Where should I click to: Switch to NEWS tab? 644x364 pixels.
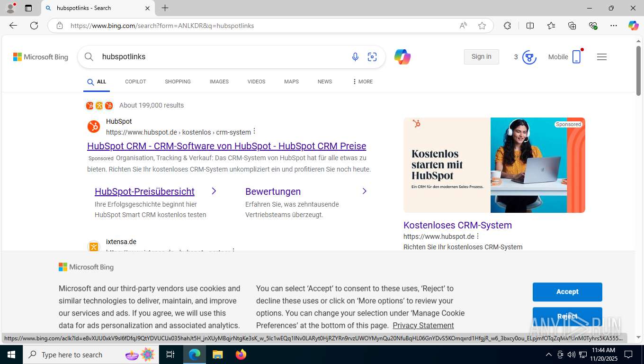(x=325, y=82)
